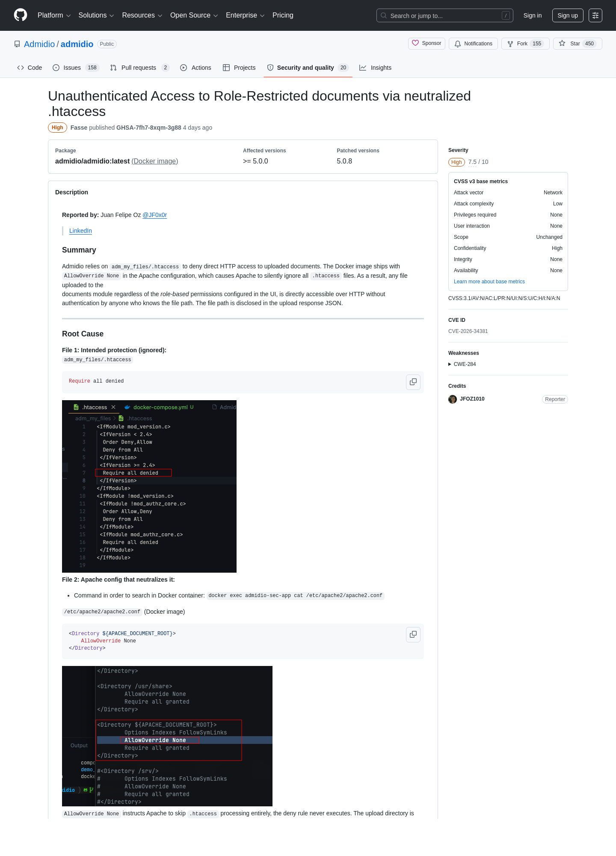Open the @JF0x0r profile link

[154, 215]
